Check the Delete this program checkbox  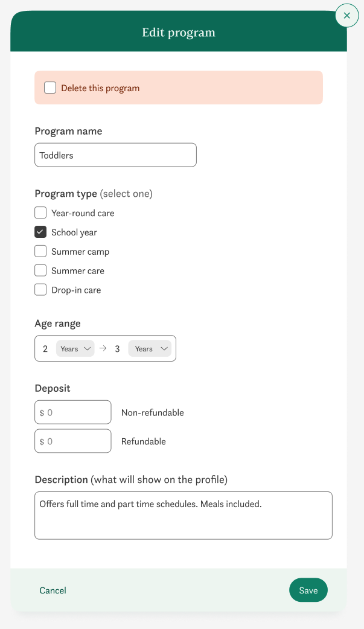pos(50,87)
